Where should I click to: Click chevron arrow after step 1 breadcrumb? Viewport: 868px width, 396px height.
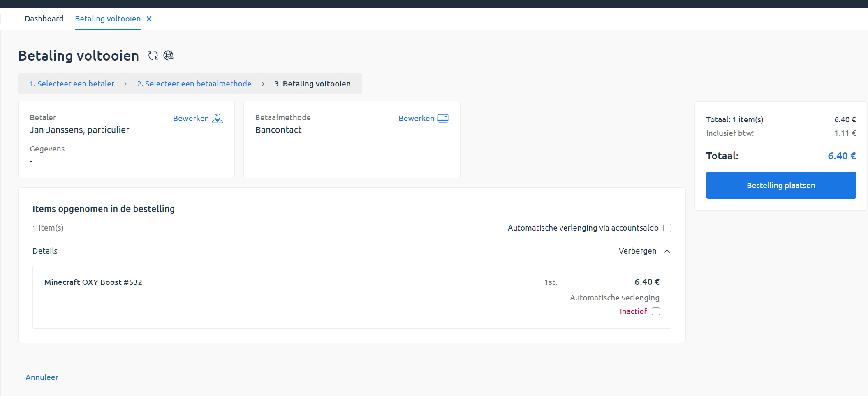point(126,84)
